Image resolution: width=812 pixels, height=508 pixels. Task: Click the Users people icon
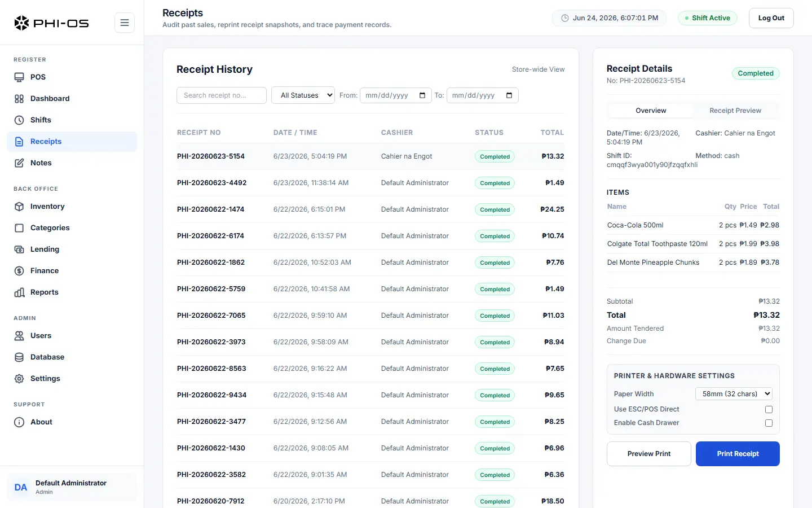point(19,336)
